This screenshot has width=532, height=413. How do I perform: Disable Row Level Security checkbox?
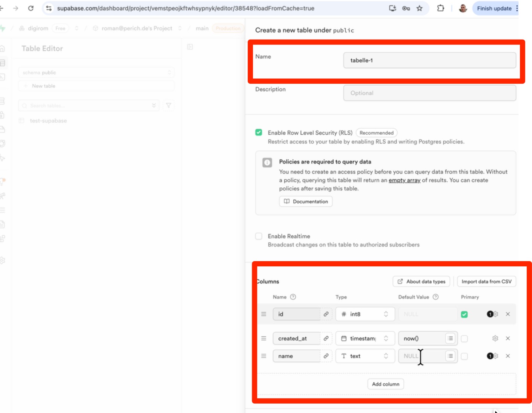[259, 132]
